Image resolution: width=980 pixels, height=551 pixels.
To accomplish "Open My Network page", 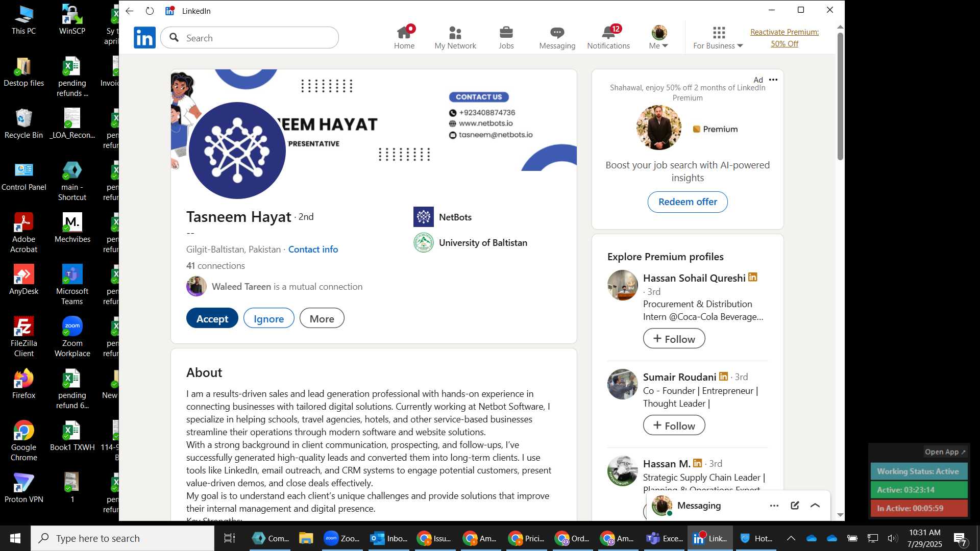I will [455, 38].
